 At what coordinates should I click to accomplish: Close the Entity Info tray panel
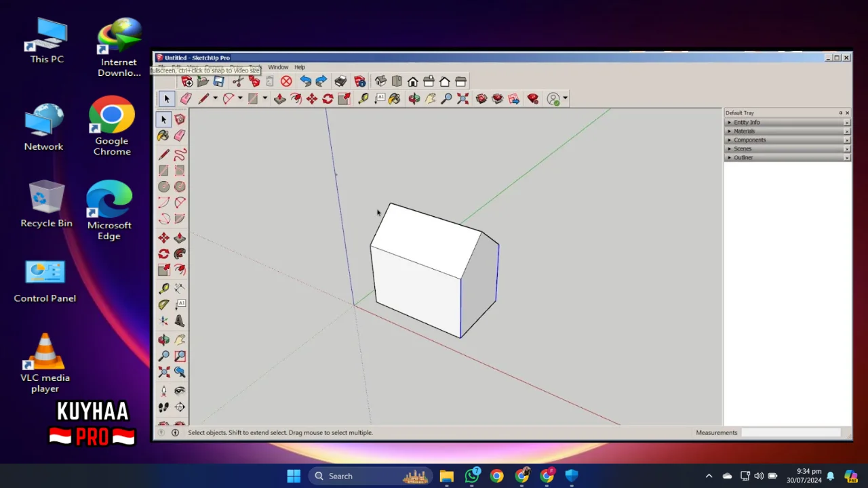pos(847,123)
